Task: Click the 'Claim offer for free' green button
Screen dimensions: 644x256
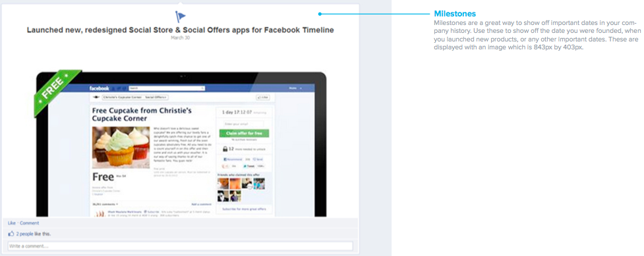Action: click(x=244, y=133)
